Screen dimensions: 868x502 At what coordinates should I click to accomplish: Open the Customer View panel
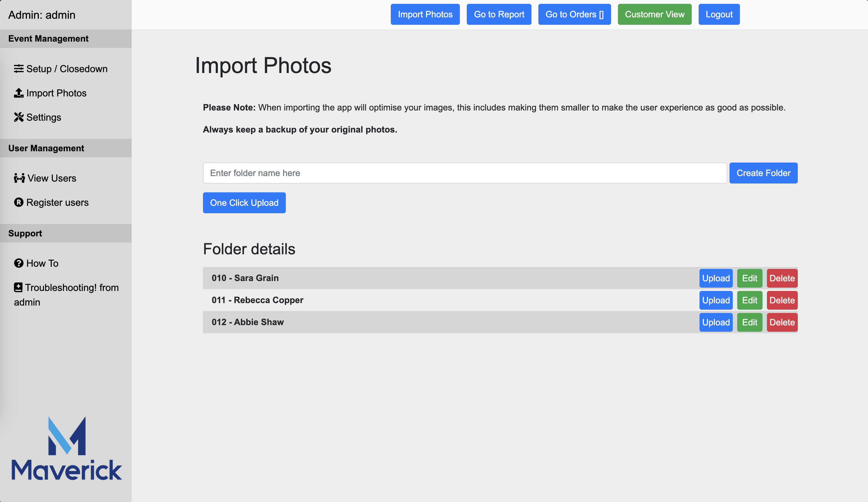(654, 14)
